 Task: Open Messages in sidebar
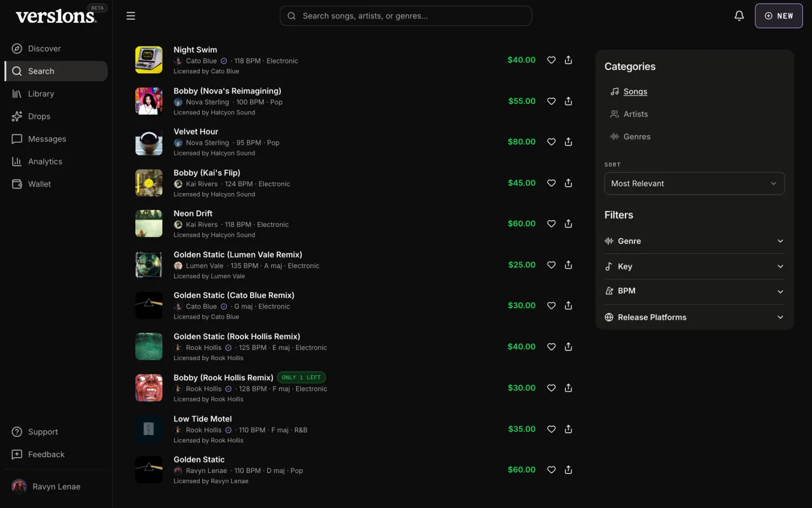[x=56, y=138]
